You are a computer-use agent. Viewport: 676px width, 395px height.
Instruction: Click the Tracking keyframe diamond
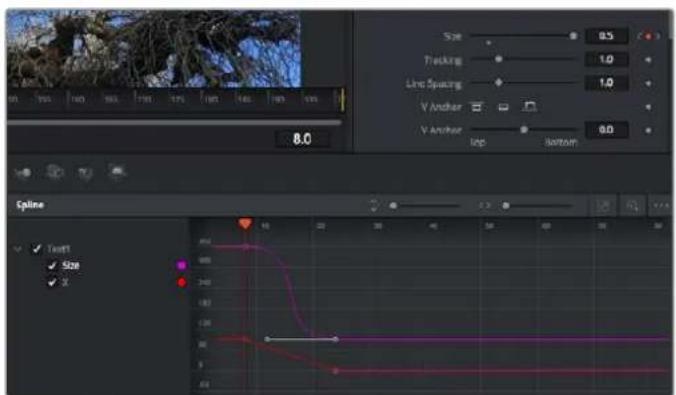click(x=648, y=60)
